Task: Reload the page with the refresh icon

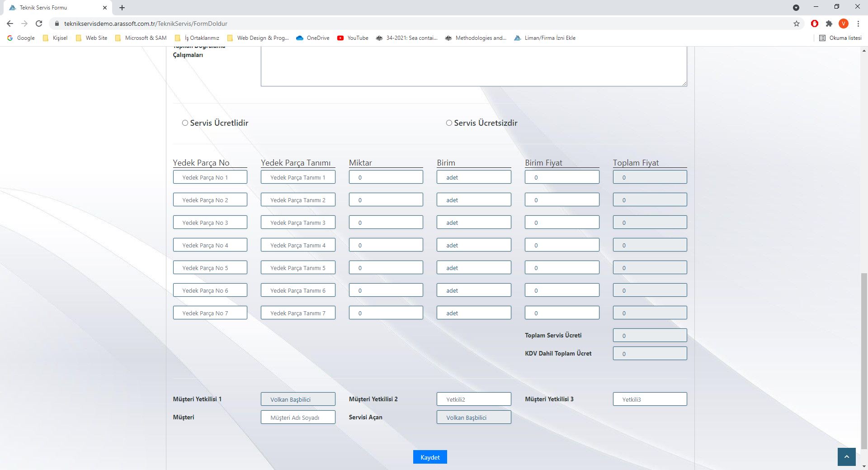Action: (x=39, y=24)
